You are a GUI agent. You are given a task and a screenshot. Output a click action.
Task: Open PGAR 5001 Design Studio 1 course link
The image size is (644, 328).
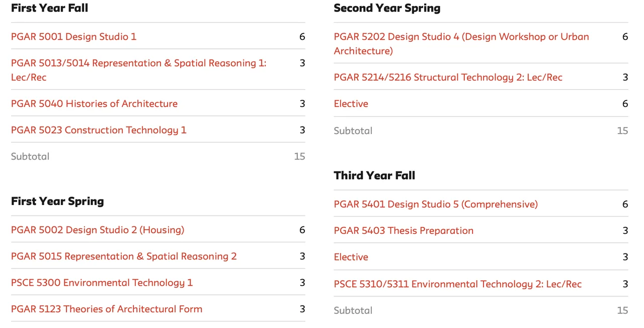pos(73,37)
